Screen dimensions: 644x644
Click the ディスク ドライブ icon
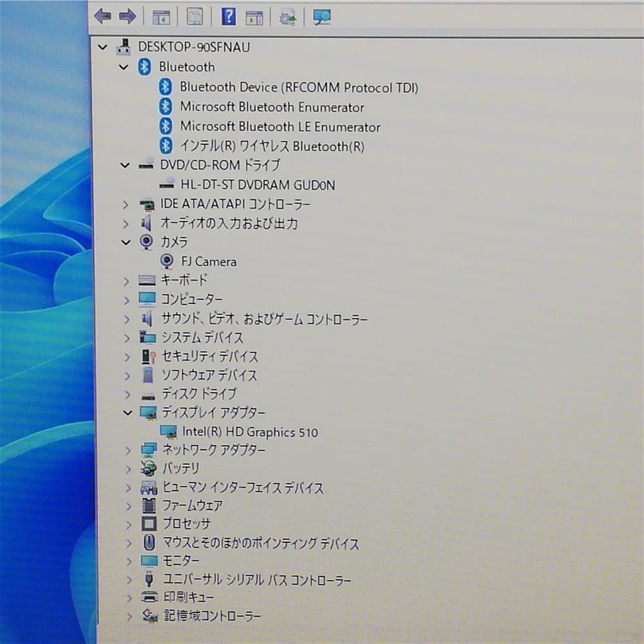[x=148, y=396]
